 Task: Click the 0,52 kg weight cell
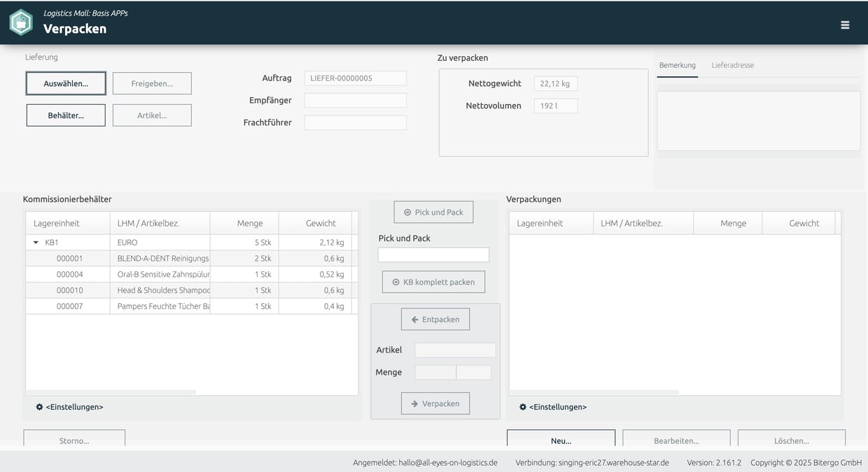(315, 275)
